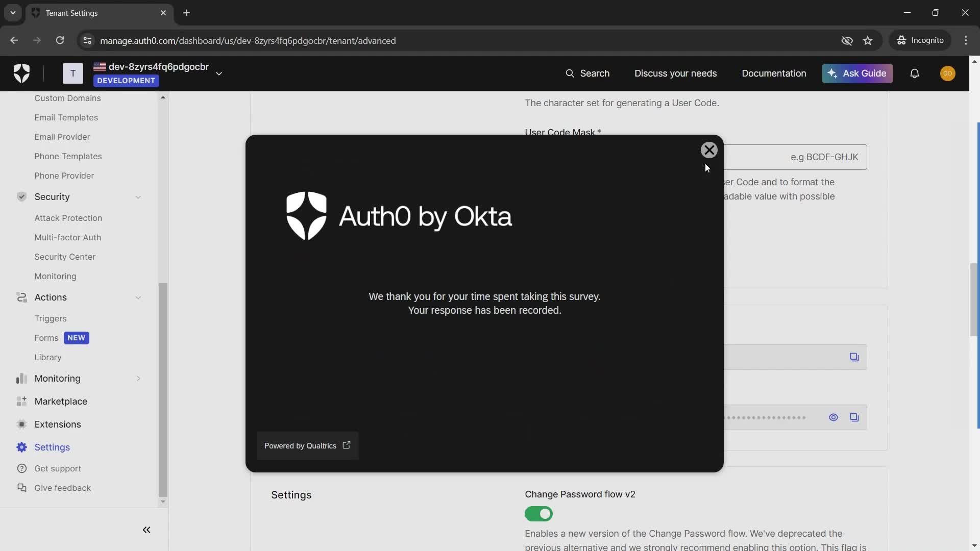Open Extensions page
This screenshot has width=980, height=551.
point(57,424)
